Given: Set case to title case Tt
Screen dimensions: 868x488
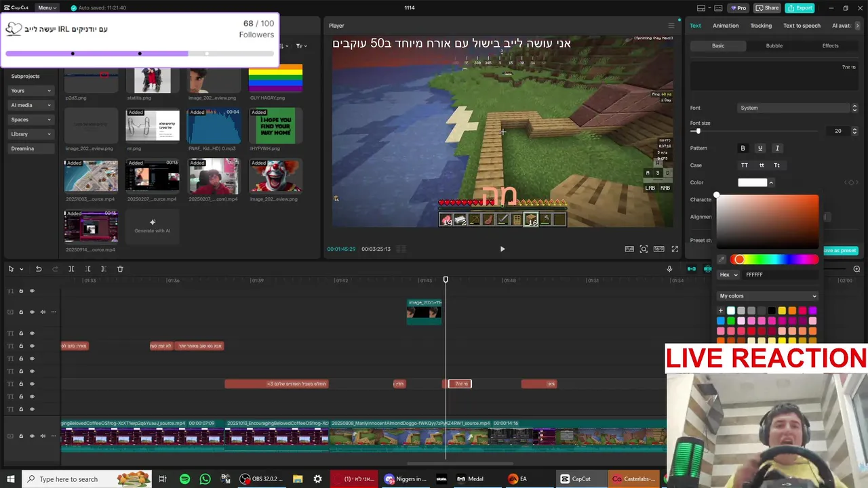Looking at the screenshot, I should point(777,165).
